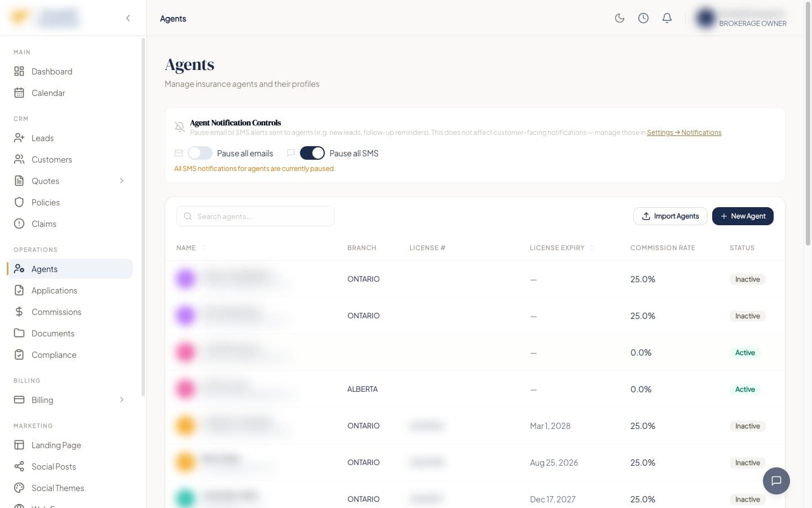Viewport: 812px width, 508px height.
Task: Collapse the sidebar with the chevron arrow
Action: [128, 18]
